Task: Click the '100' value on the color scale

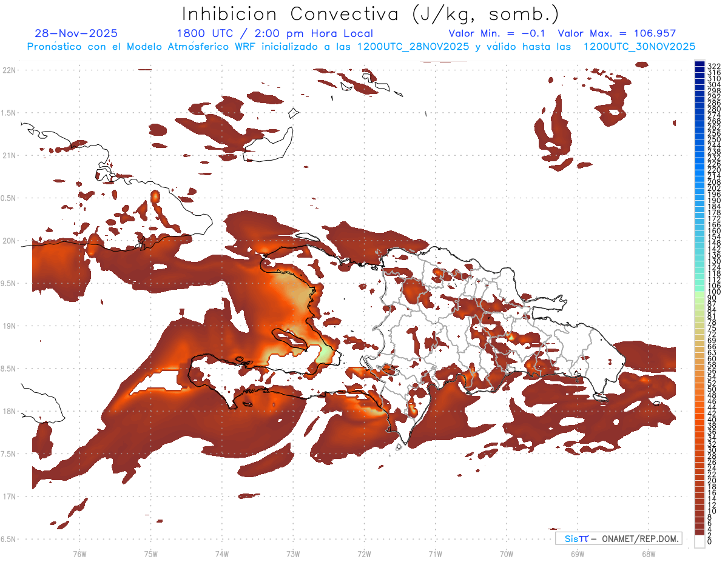Action: coord(713,292)
